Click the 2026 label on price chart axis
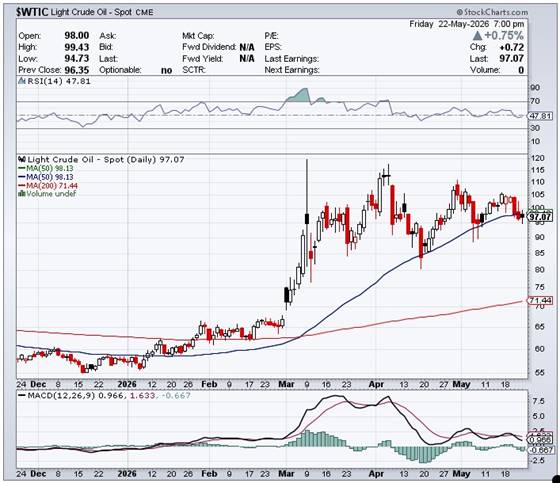This screenshot has height=483, width=560. click(x=127, y=384)
